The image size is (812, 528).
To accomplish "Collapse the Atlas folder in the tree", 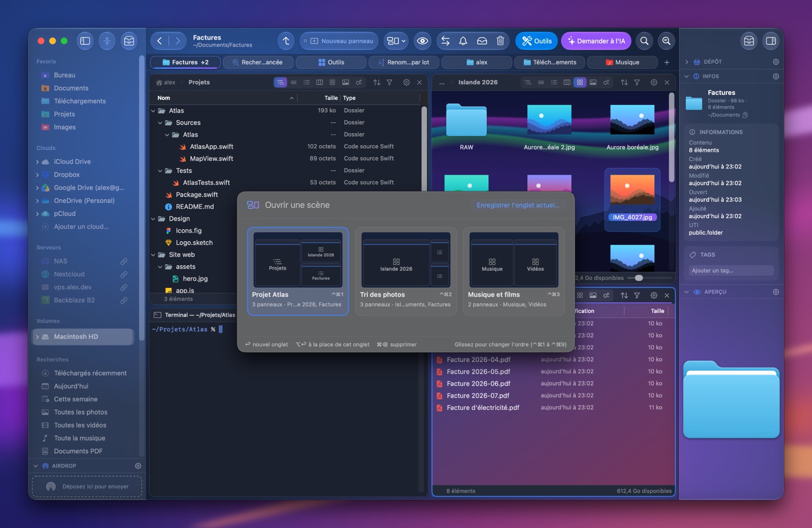I will 153,111.
